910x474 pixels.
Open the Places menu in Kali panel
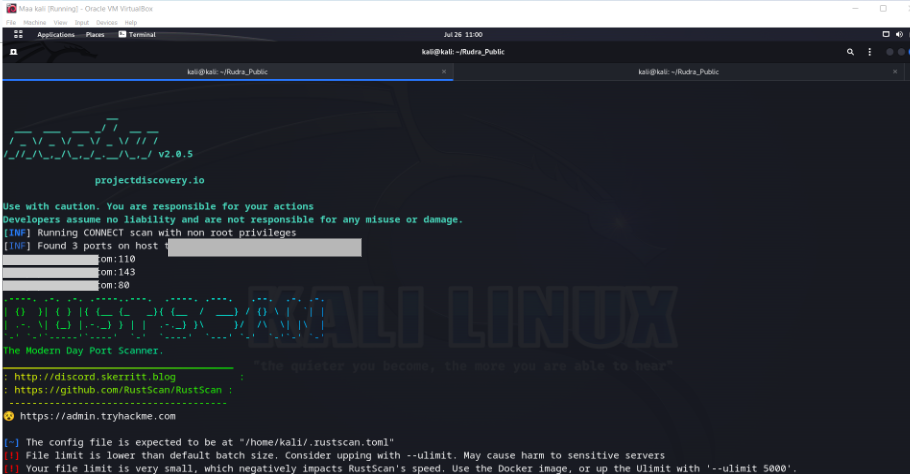click(95, 35)
